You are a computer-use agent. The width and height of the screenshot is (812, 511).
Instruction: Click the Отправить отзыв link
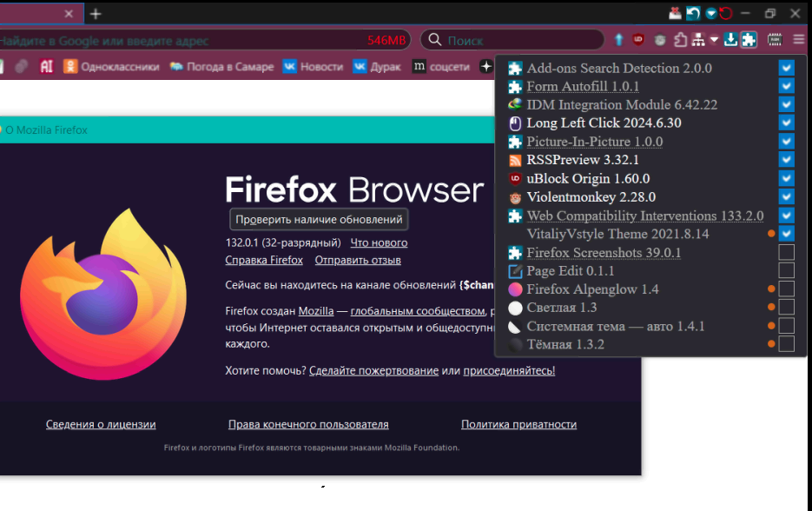358,260
